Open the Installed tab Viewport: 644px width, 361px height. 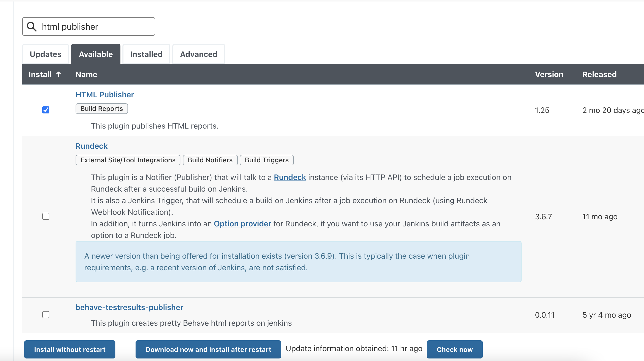(146, 54)
